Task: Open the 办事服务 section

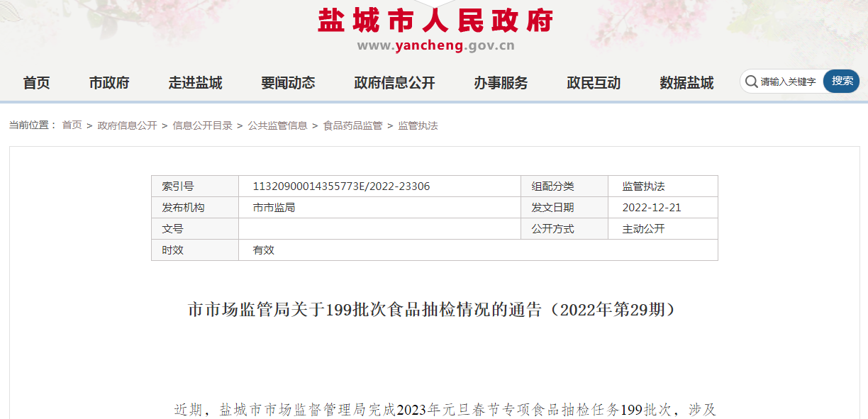Action: (500, 83)
